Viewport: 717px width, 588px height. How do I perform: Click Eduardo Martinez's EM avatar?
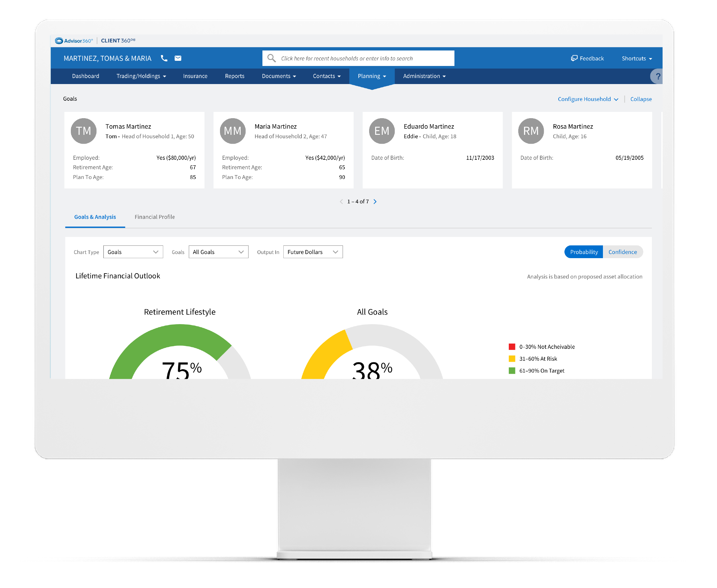pyautogui.click(x=382, y=131)
